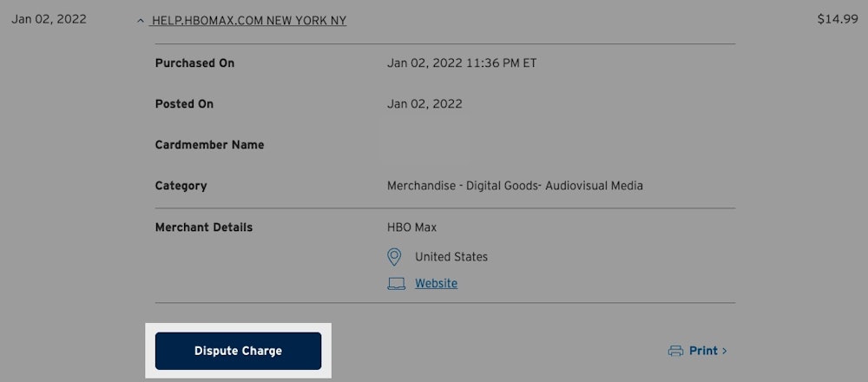Click the arrow chevron after Print
Image resolution: width=868 pixels, height=382 pixels.
click(x=725, y=351)
